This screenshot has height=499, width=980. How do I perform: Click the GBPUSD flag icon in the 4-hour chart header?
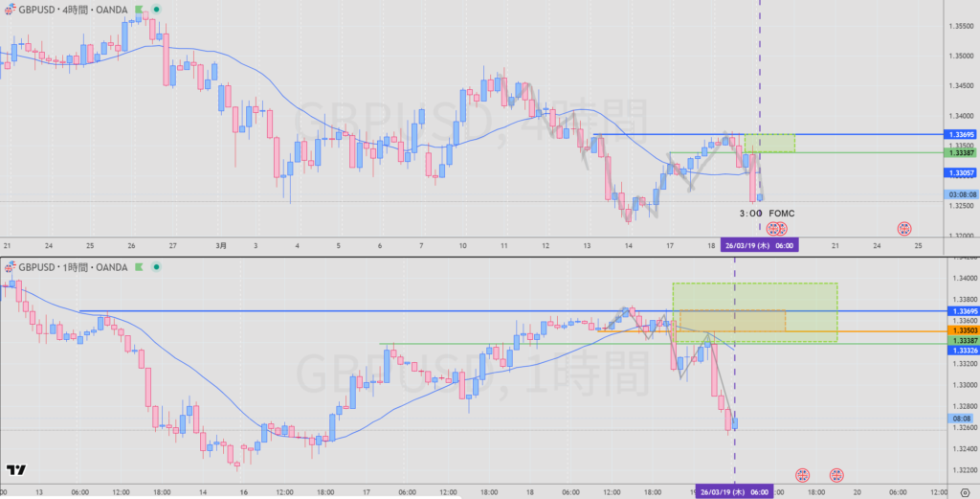click(11, 11)
